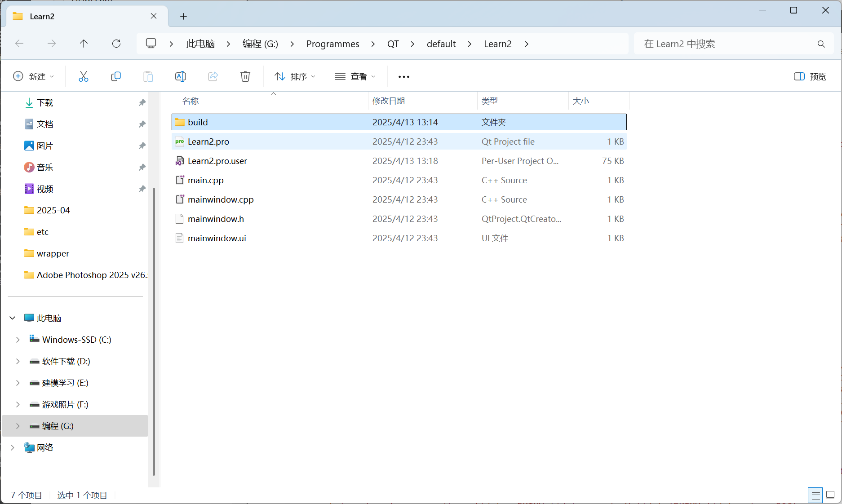The width and height of the screenshot is (842, 504).
Task: Click the Copy icon in toolbar
Action: click(x=116, y=76)
